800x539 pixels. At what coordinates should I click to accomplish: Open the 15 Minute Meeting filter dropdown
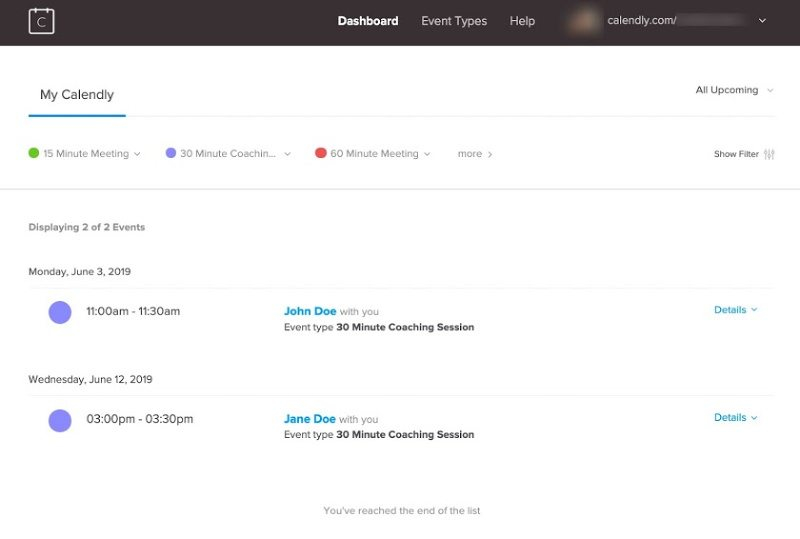[x=137, y=154]
